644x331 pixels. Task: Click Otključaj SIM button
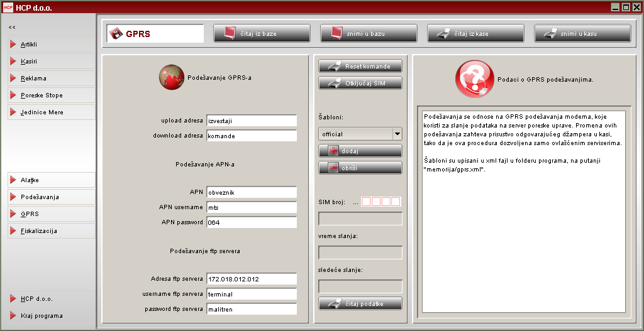click(x=360, y=83)
